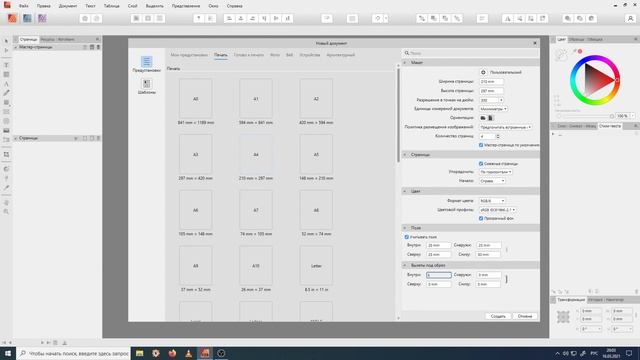
Task: Click the link icon beside margins fields
Action: (507, 249)
